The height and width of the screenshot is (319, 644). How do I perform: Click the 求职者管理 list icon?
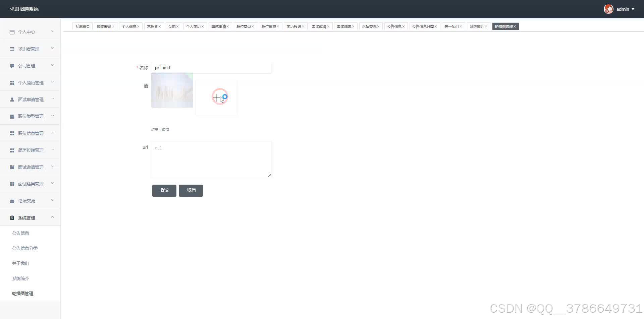[12, 49]
